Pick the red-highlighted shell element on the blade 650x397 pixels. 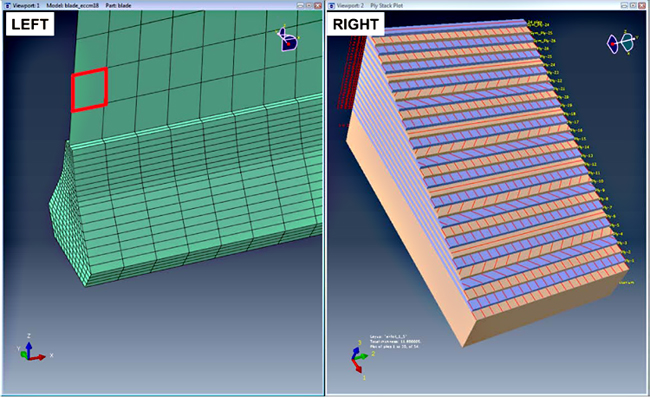tap(89, 90)
